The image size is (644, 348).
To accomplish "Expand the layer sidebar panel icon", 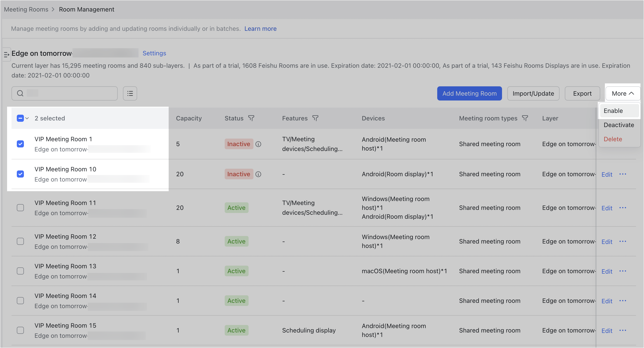I will coord(6,54).
